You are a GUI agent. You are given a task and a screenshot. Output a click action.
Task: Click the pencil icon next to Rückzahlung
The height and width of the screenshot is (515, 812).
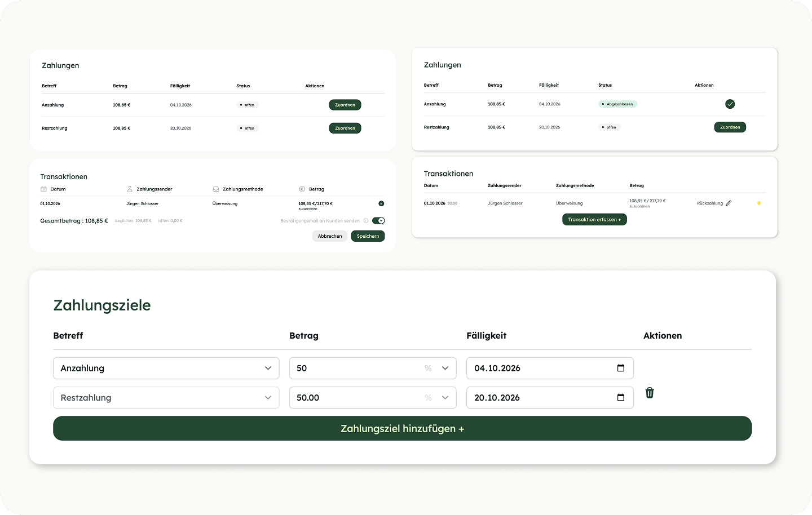click(729, 203)
